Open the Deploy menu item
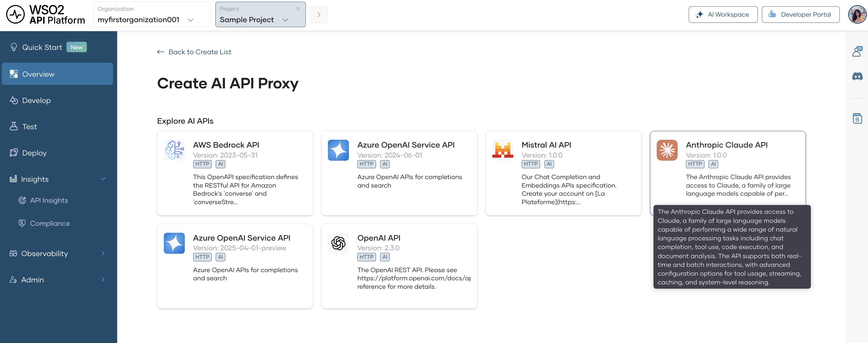Image resolution: width=868 pixels, height=343 pixels. click(x=57, y=153)
